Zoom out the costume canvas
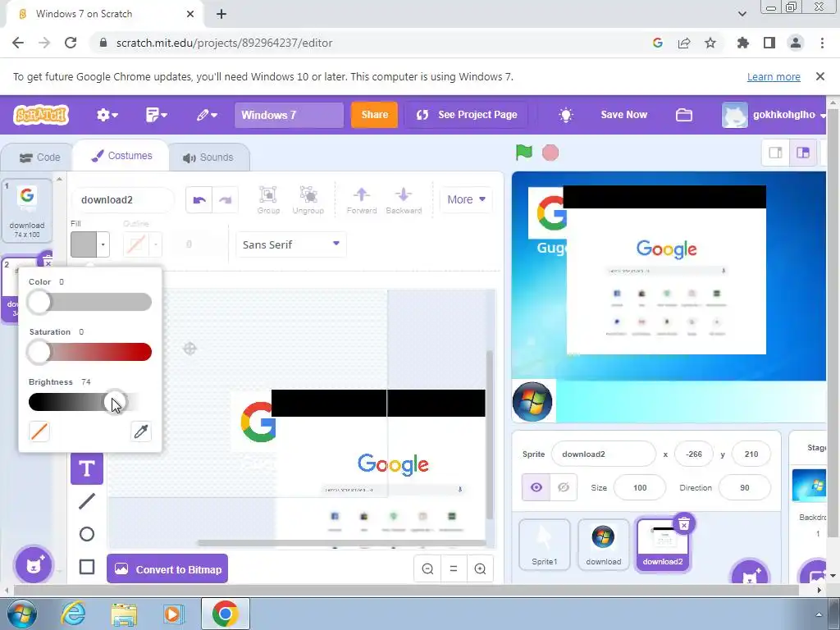The image size is (840, 630). pyautogui.click(x=427, y=569)
